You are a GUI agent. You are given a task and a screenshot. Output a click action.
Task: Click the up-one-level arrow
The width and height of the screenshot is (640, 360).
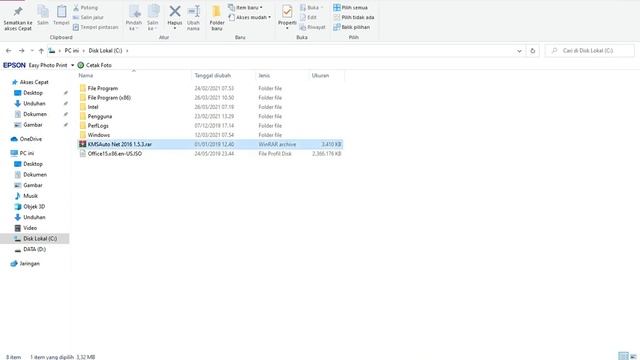(41, 51)
